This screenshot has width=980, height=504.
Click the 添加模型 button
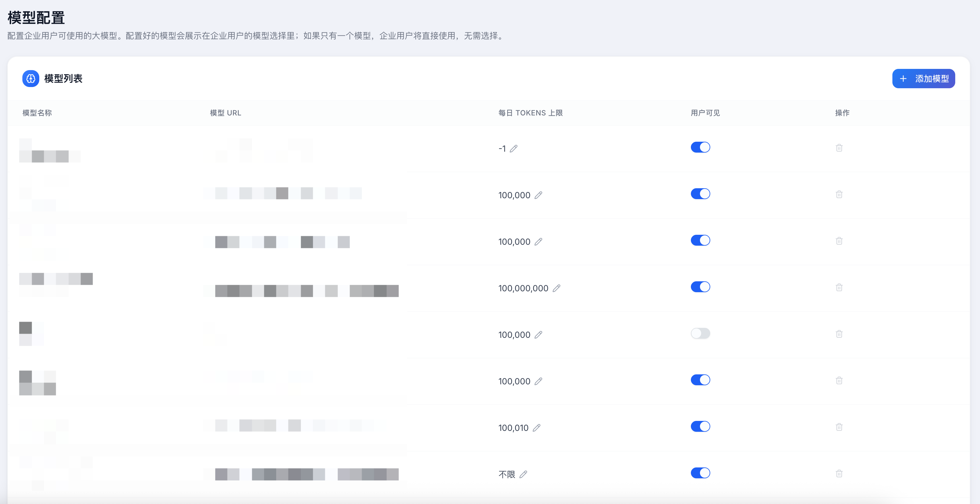click(x=923, y=79)
